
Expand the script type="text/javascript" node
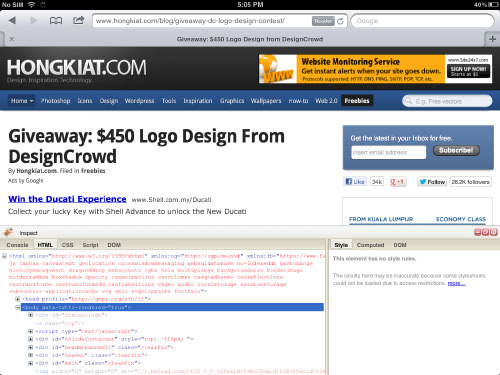tap(30, 331)
